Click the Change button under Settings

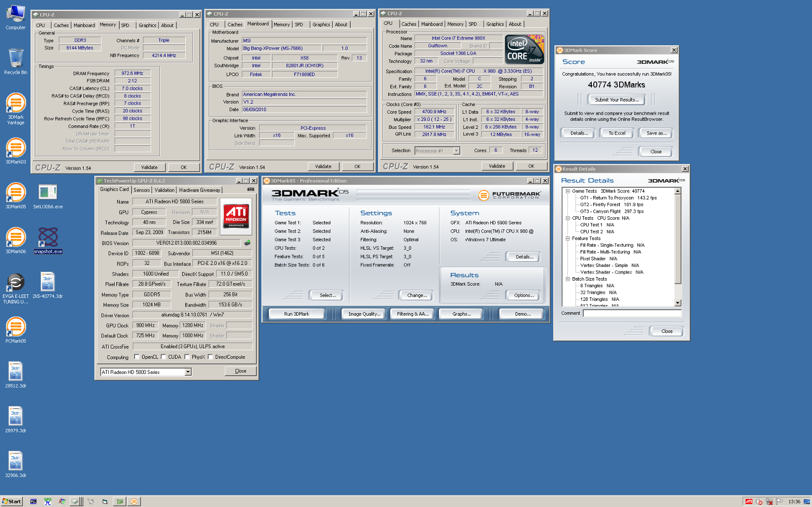click(x=417, y=295)
